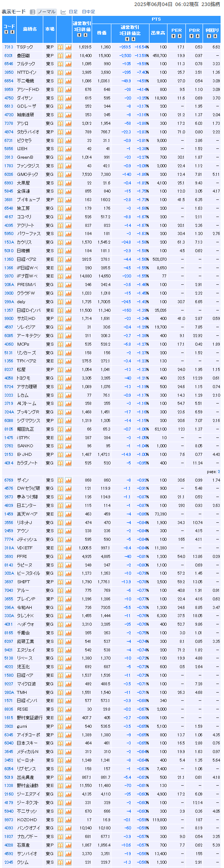Open chart icon for SHIFT row
Screen dimensions: 224x868
68,582
